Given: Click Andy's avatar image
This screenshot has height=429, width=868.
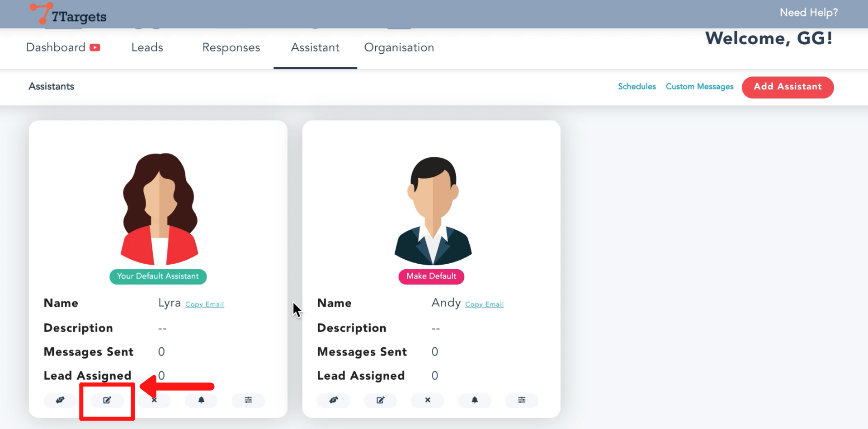Looking at the screenshot, I should (x=433, y=210).
